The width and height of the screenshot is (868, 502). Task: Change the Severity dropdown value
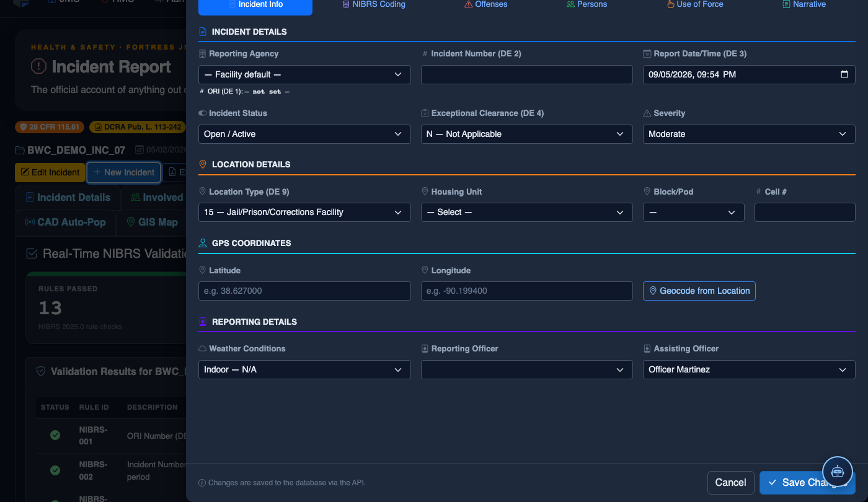coord(749,134)
